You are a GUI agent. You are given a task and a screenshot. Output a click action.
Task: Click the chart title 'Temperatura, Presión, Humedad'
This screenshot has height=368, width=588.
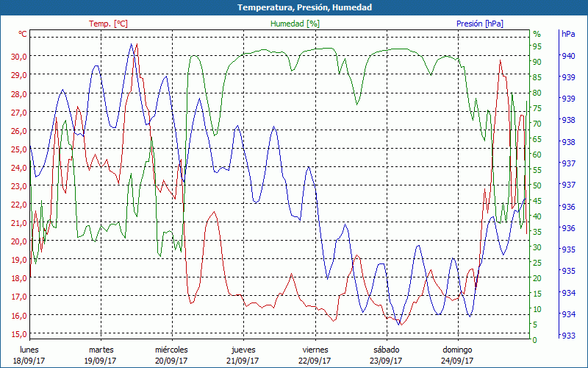(x=294, y=7)
